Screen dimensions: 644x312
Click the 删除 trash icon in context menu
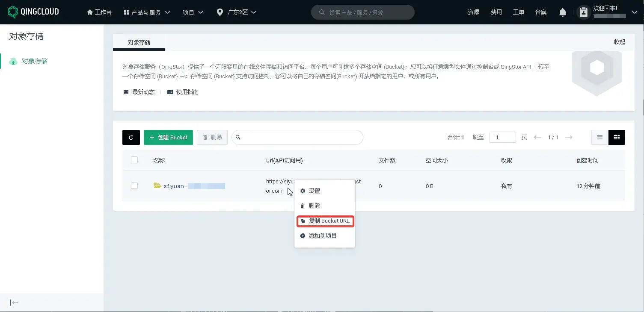click(303, 206)
